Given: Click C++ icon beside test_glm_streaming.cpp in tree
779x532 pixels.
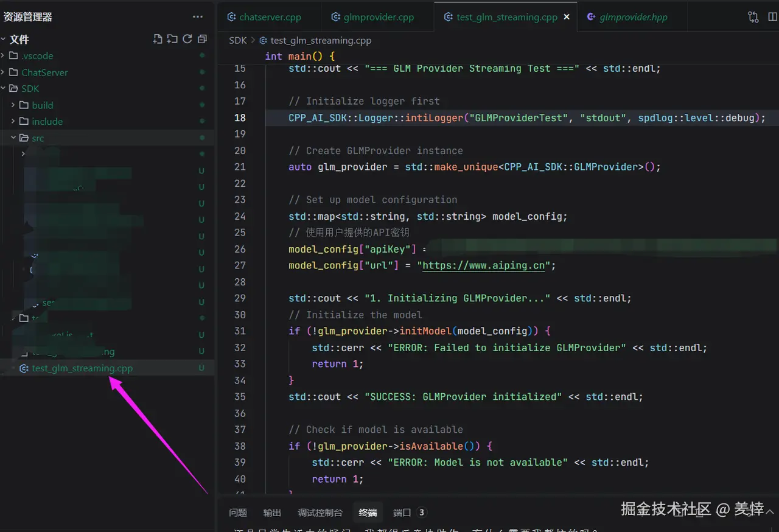Looking at the screenshot, I should [x=24, y=368].
